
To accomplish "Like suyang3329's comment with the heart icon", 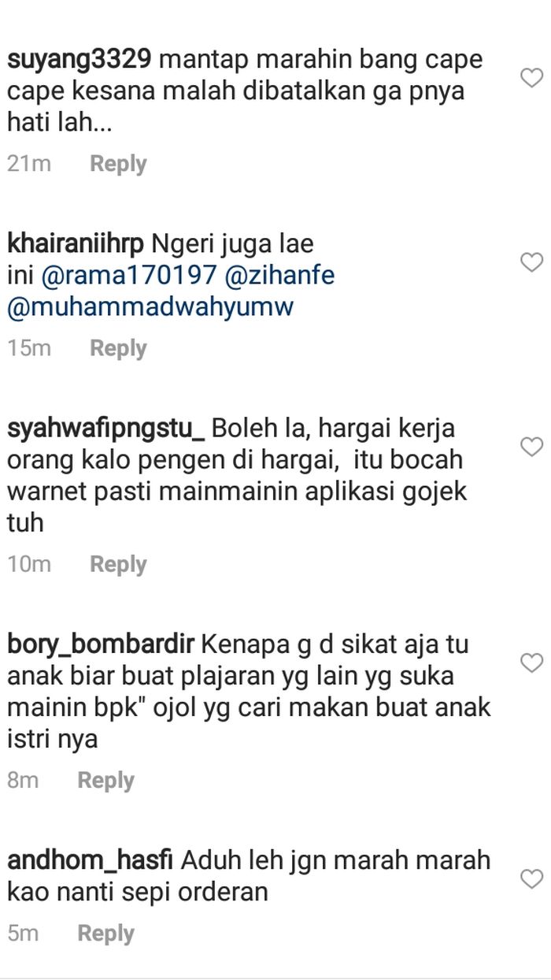I will coord(533,77).
